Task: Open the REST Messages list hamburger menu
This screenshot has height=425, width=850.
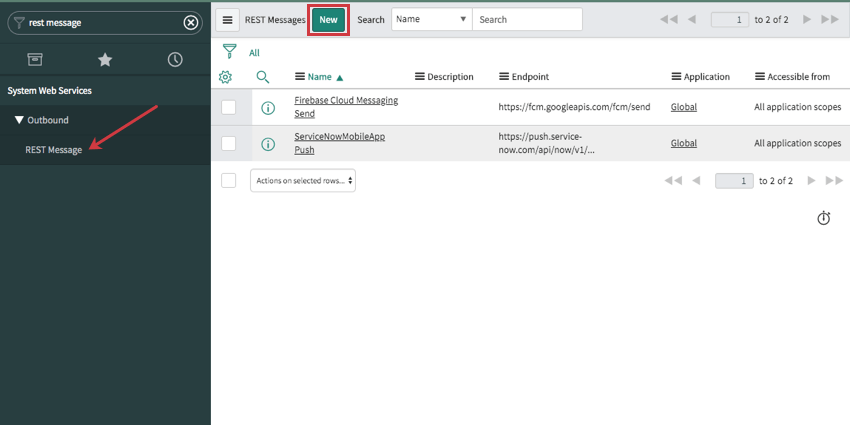Action: [x=228, y=20]
